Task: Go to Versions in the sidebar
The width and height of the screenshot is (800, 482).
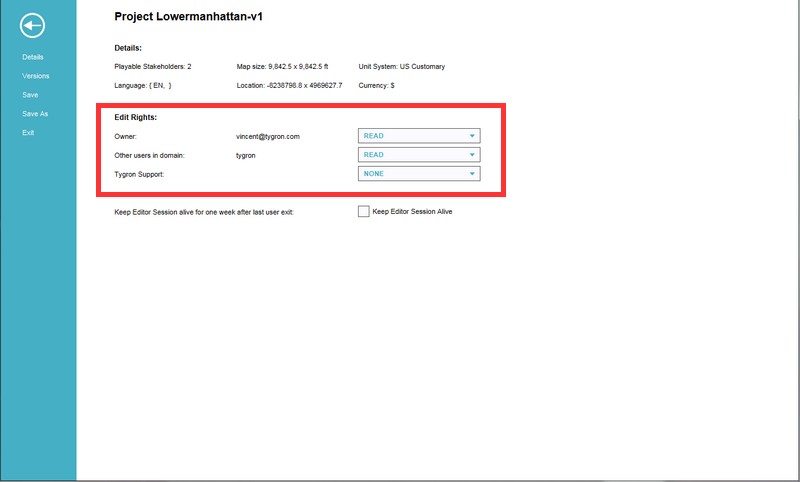Action: (36, 76)
